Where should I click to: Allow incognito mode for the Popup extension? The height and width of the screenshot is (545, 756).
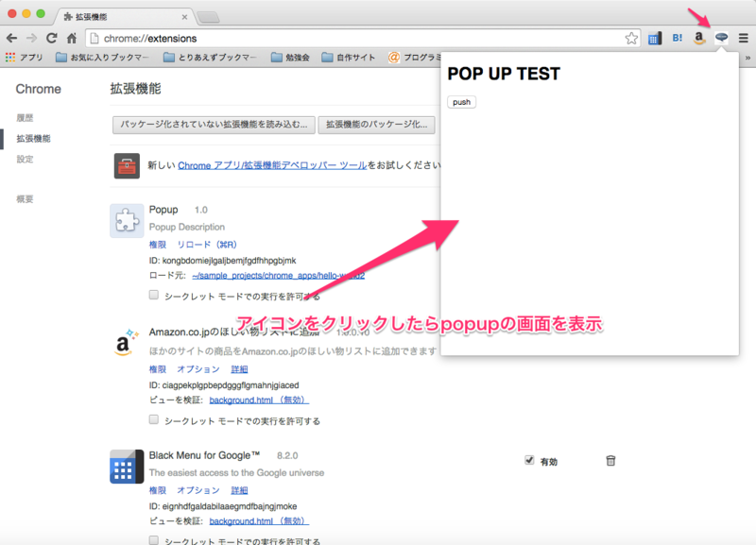tap(153, 295)
